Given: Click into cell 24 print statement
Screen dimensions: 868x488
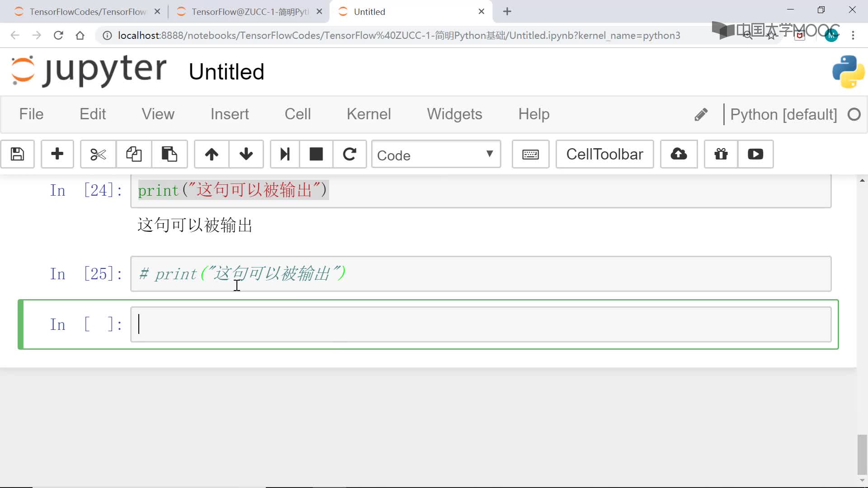Looking at the screenshot, I should (233, 190).
